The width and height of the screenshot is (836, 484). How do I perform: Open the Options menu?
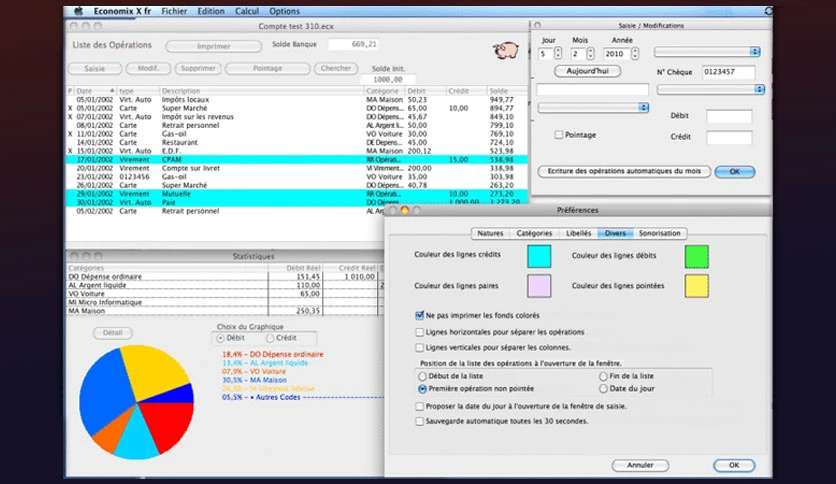point(284,11)
